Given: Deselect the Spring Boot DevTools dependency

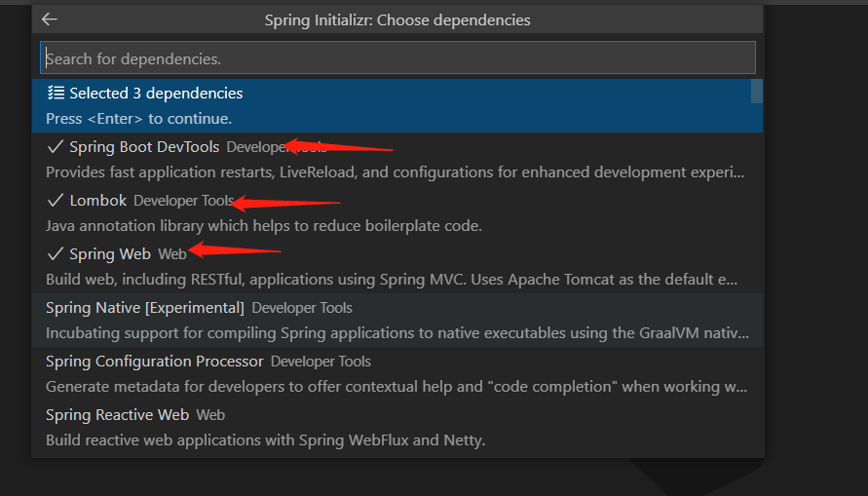Looking at the screenshot, I should (x=144, y=147).
